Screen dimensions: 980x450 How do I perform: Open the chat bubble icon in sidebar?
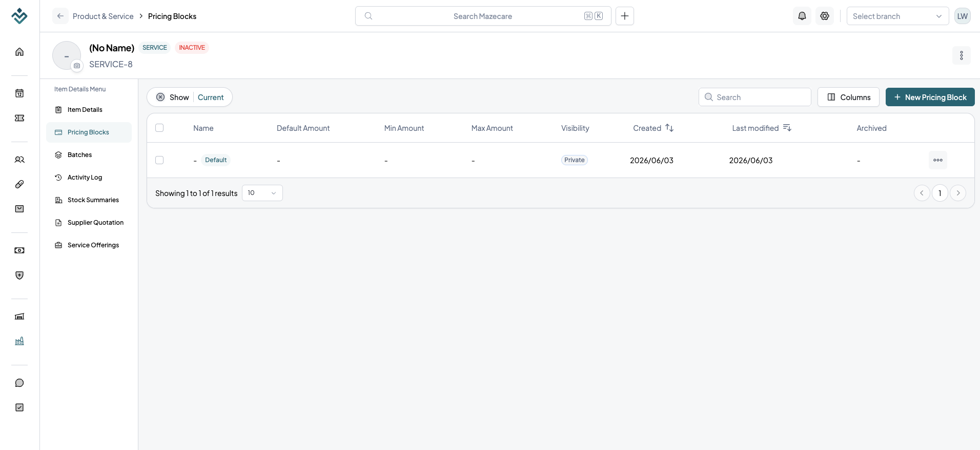pyautogui.click(x=19, y=383)
